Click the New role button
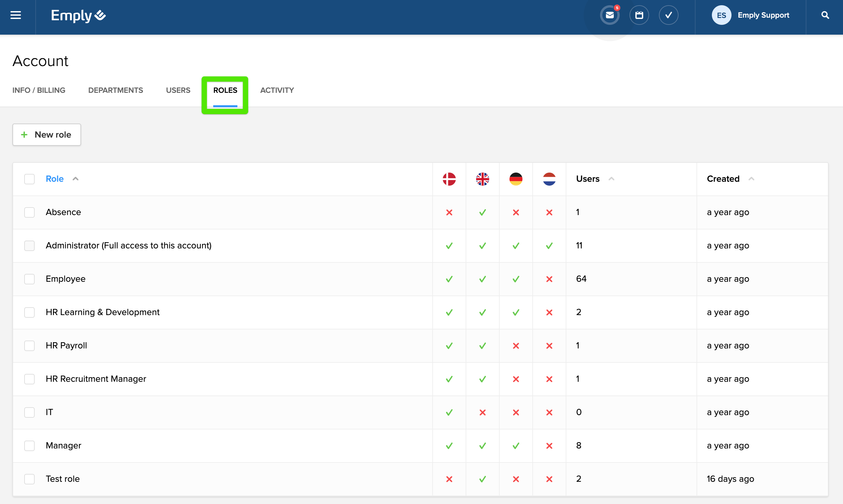Screen dimensions: 843x504 pyautogui.click(x=46, y=135)
